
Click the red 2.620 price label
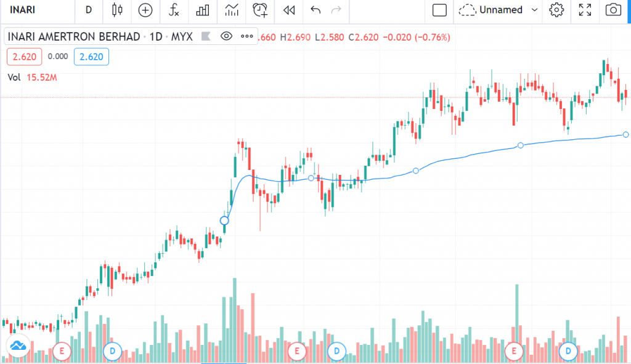[23, 56]
